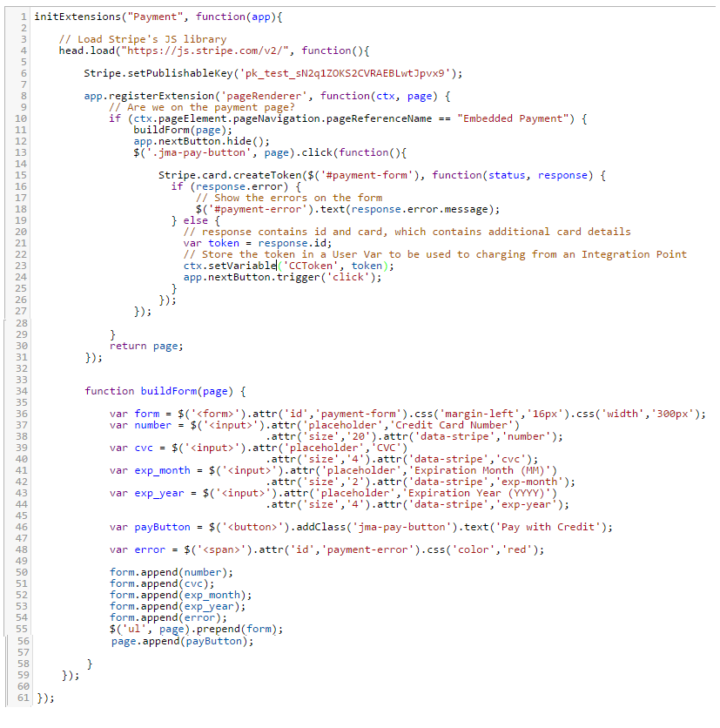The height and width of the screenshot is (728, 720).
Task: Click the 'Pay with Credit' string
Action: (548, 528)
